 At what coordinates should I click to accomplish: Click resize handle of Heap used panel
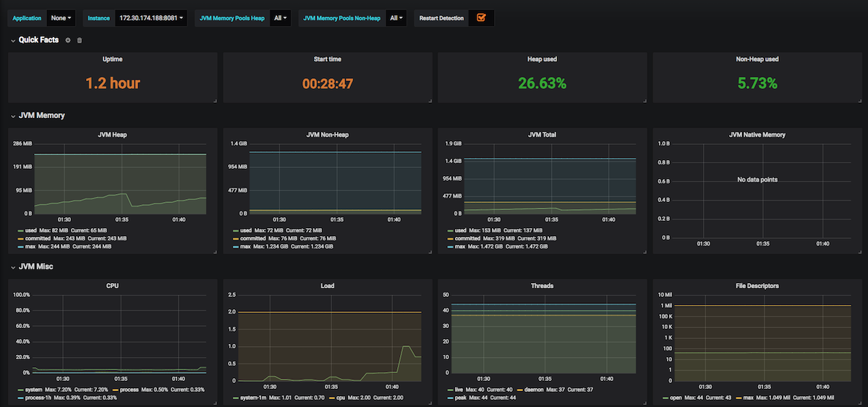tap(646, 101)
